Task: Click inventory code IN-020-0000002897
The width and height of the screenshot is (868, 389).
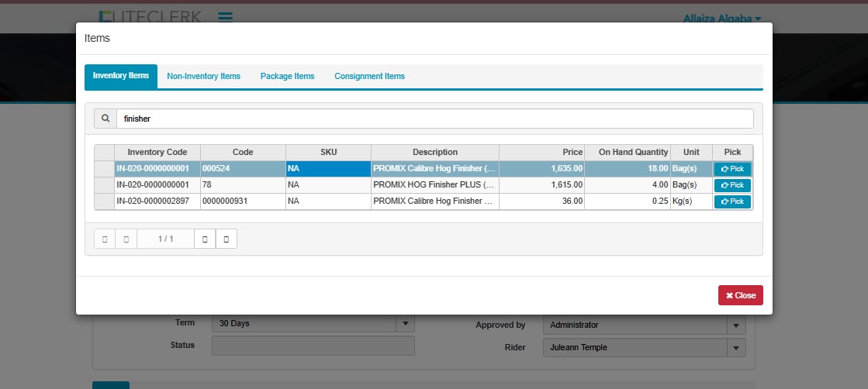Action: tap(157, 201)
